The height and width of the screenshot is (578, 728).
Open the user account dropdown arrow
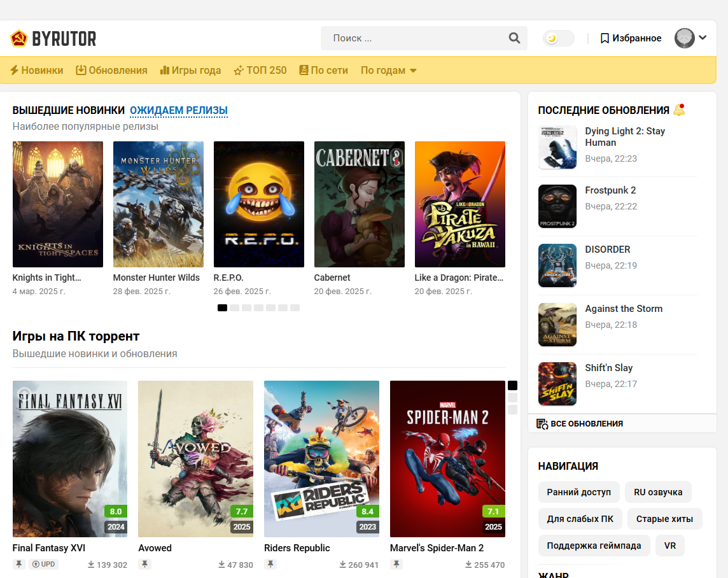(703, 38)
